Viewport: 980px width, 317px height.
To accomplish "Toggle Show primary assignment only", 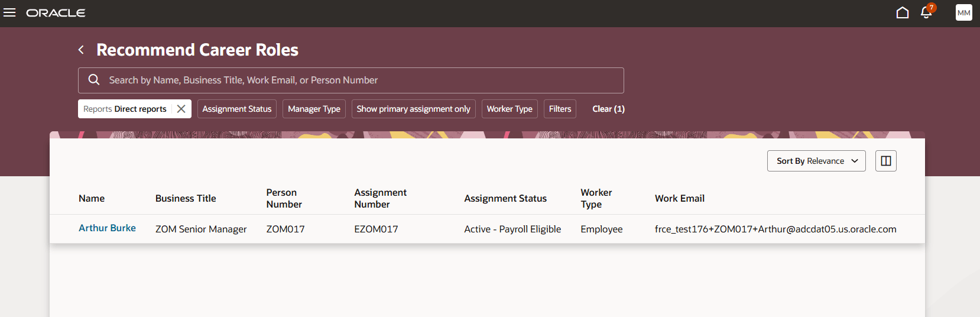I will pos(414,109).
